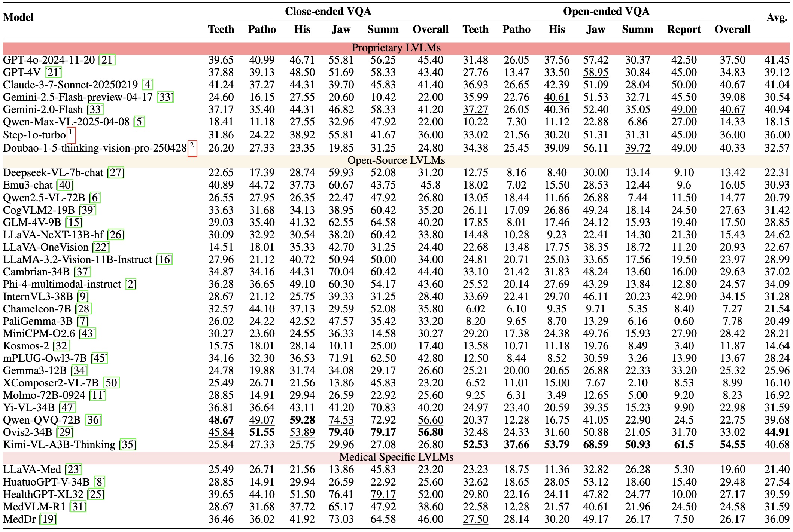Click reference 25 for HealthGPT-XL32
Screen dimensions: 793x532
(x=95, y=495)
